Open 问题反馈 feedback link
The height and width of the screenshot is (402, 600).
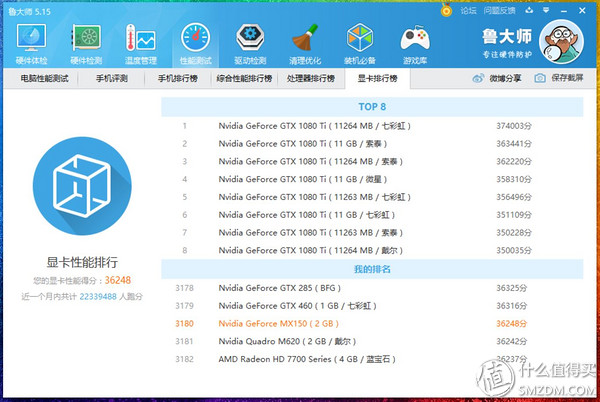(x=499, y=10)
